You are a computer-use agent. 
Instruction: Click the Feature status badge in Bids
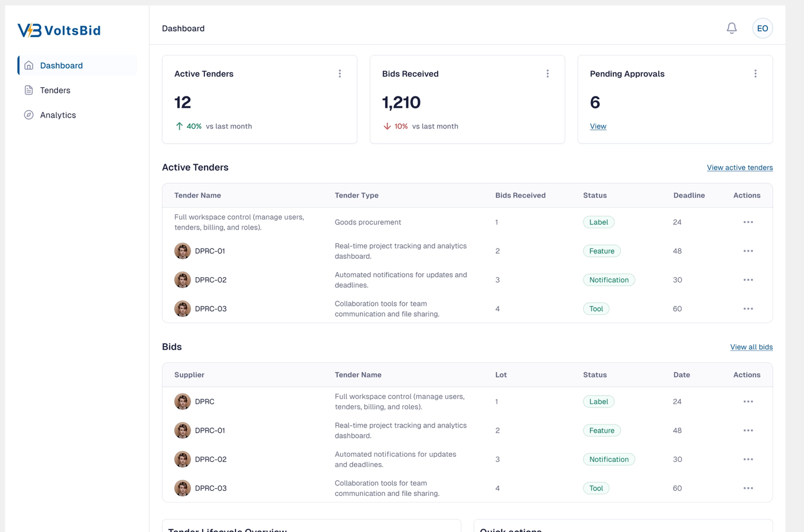[602, 430]
